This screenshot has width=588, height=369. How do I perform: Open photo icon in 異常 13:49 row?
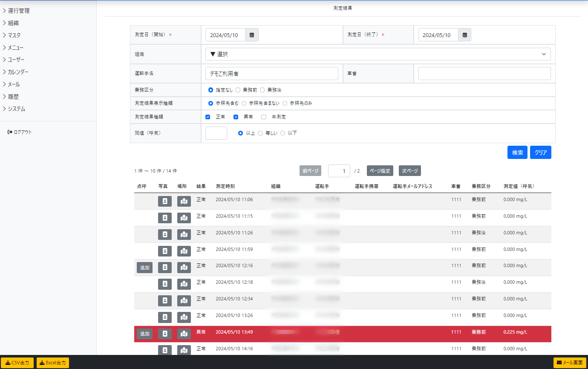click(165, 334)
